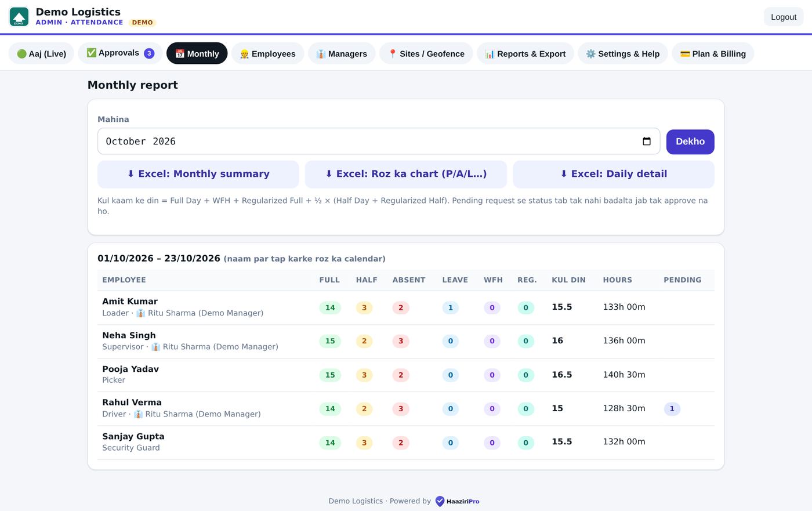Open Neha Singh's daily calendar

click(129, 335)
